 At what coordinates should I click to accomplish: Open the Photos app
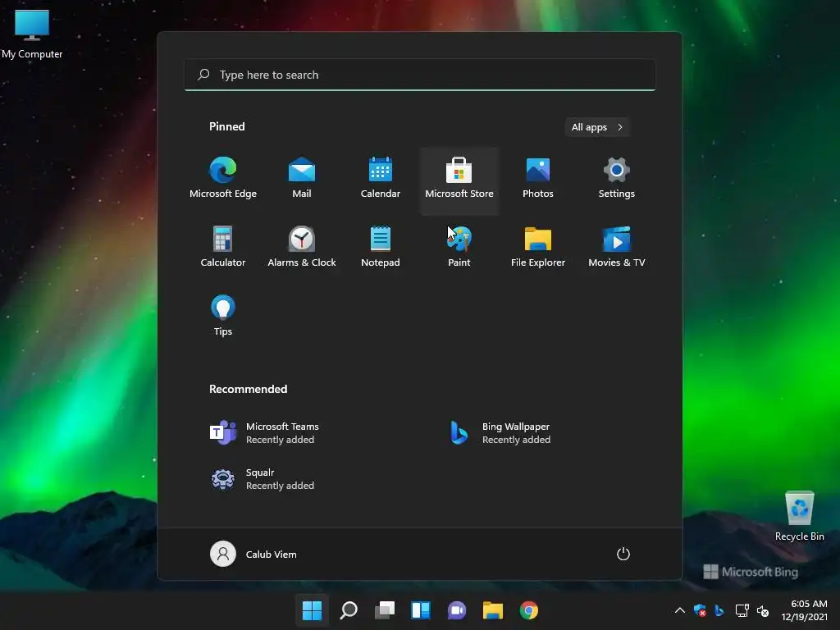click(538, 178)
